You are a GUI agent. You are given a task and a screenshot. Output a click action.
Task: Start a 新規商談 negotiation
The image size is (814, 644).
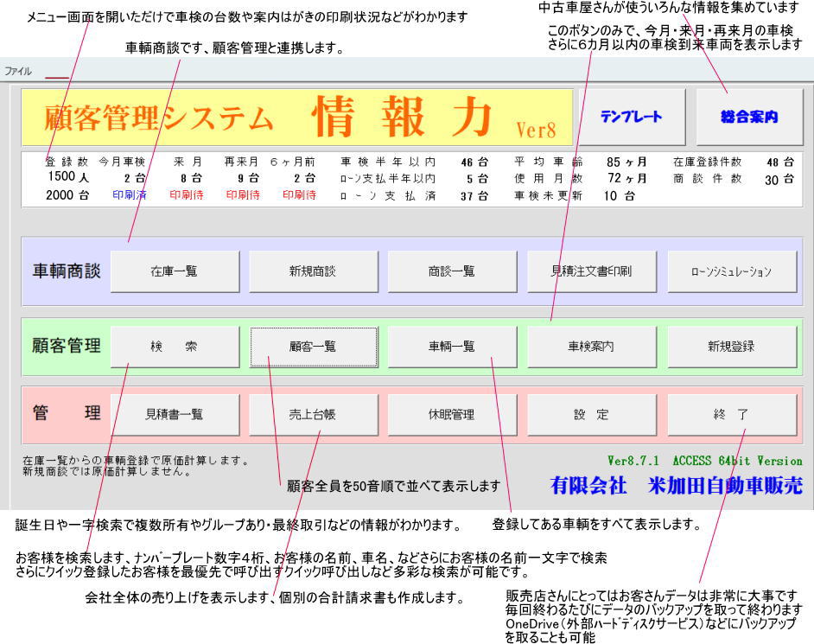(x=313, y=271)
